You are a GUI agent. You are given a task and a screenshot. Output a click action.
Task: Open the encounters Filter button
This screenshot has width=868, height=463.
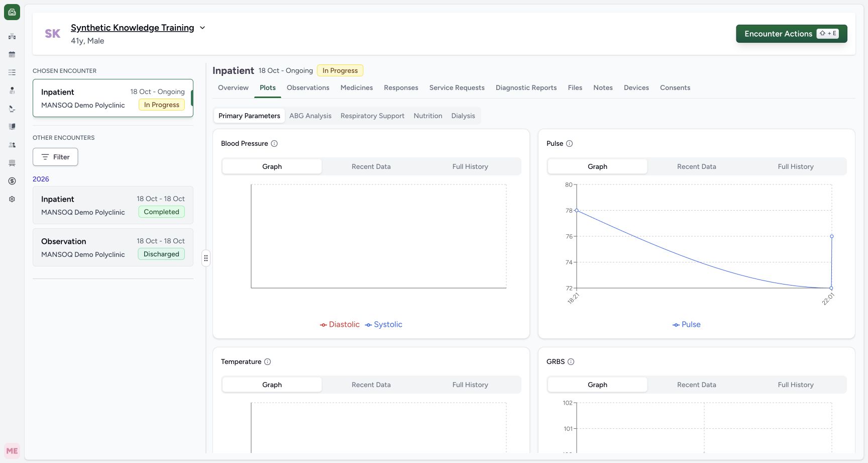(55, 157)
